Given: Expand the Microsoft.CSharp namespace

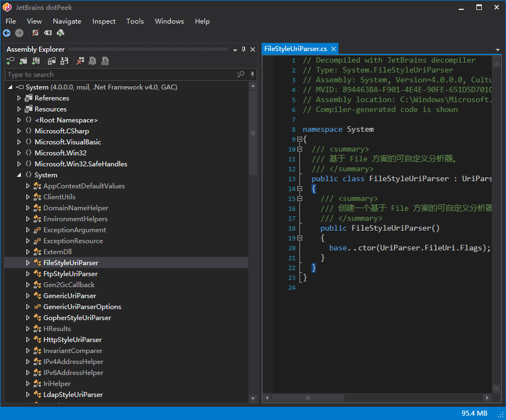Looking at the screenshot, I should coord(19,131).
